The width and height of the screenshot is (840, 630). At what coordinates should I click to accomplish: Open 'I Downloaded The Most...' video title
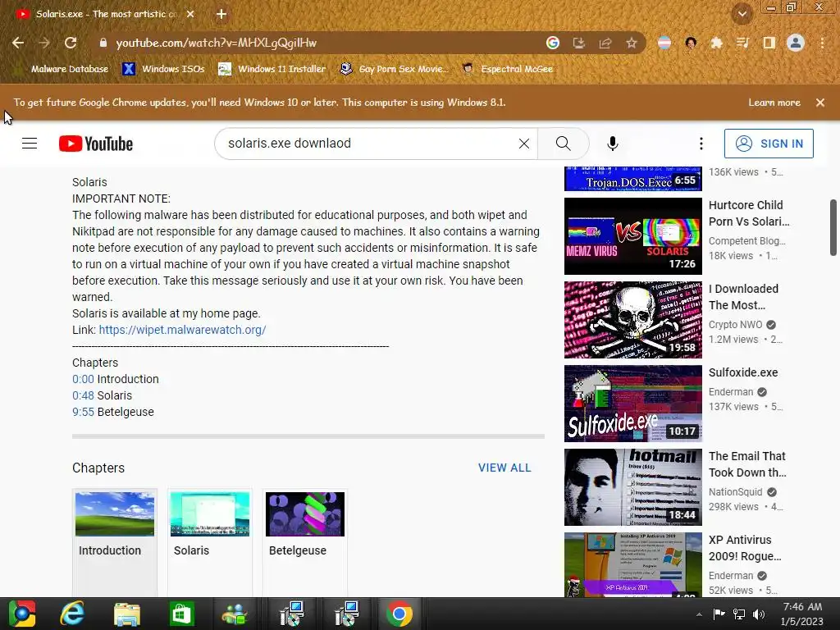click(x=743, y=297)
